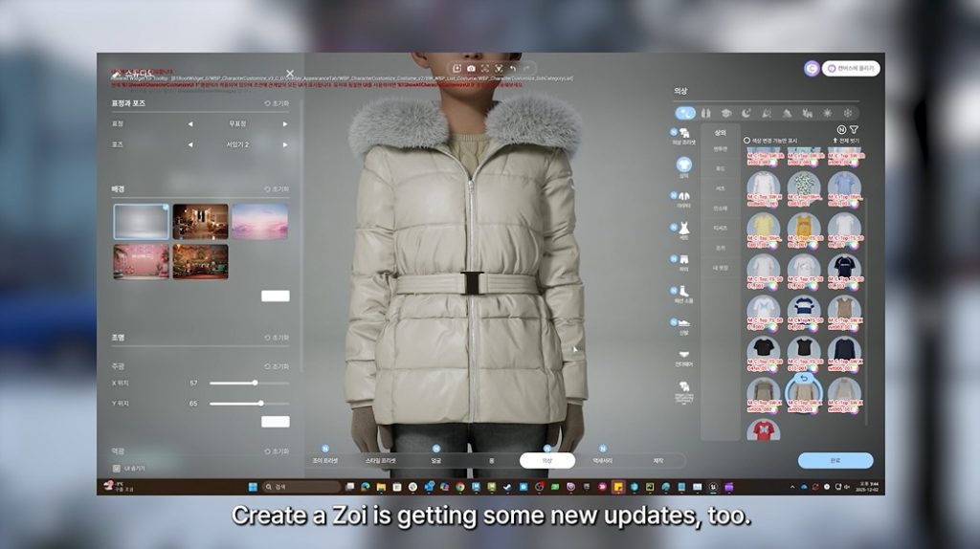Viewport: 980px width, 549px height.
Task: Open File Explorer from the taskbar
Action: pos(381,487)
